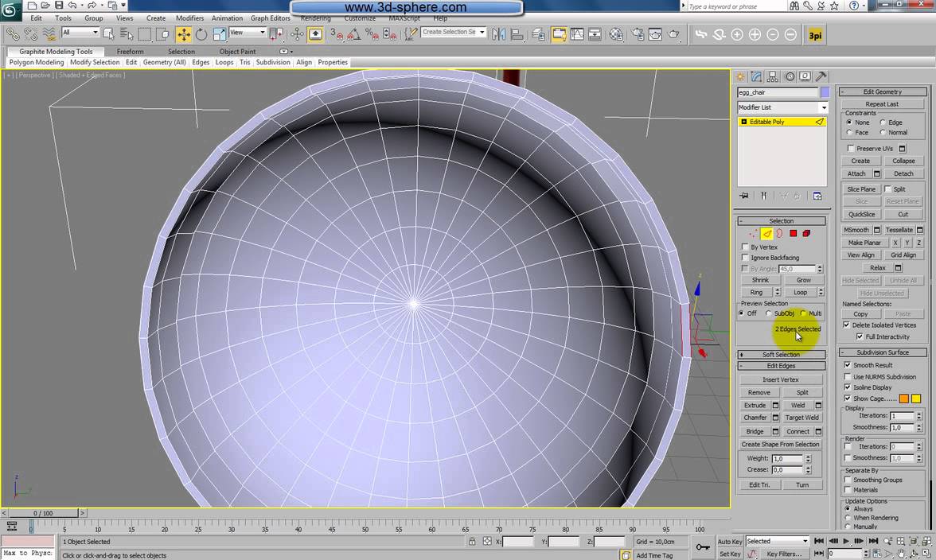Click the Play Animation button
Image resolution: width=936 pixels, height=560 pixels.
coord(846,541)
